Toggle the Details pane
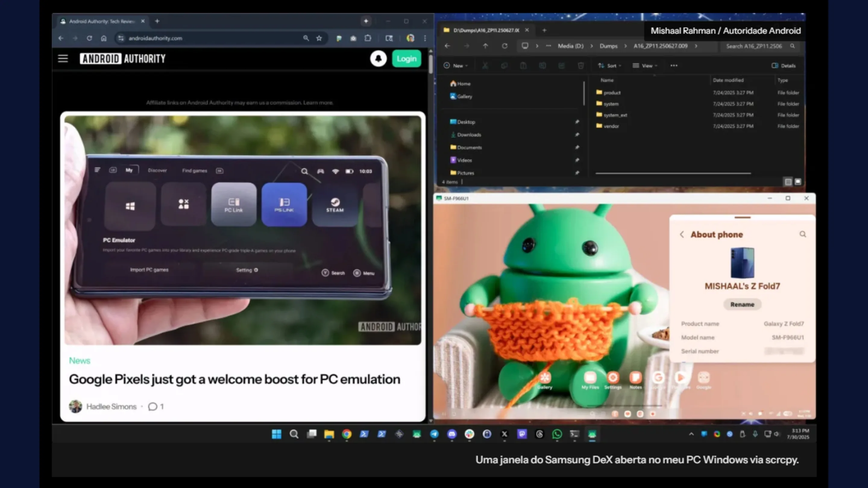The height and width of the screenshot is (488, 868). 783,66
